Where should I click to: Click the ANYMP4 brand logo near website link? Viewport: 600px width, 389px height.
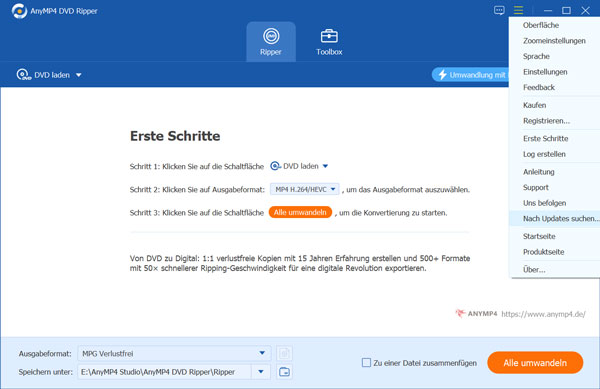[x=476, y=314]
